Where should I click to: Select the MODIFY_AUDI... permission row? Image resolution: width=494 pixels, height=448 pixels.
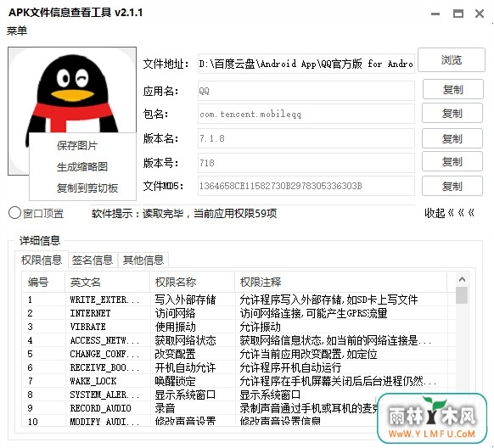tap(239, 421)
